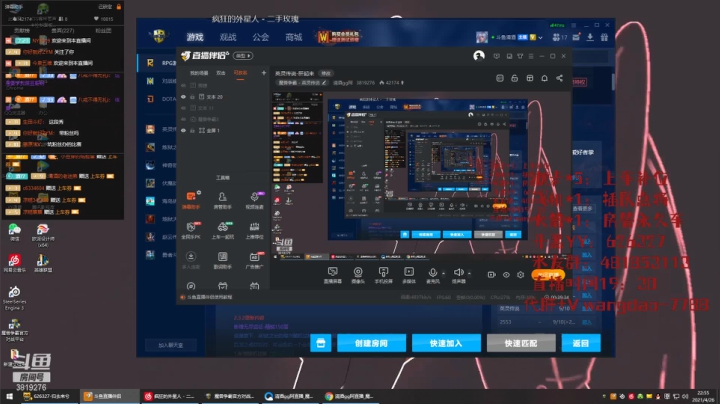Screen dimensions: 720x404
Task: Open the account dropdown in game platform header
Action: 540,37
